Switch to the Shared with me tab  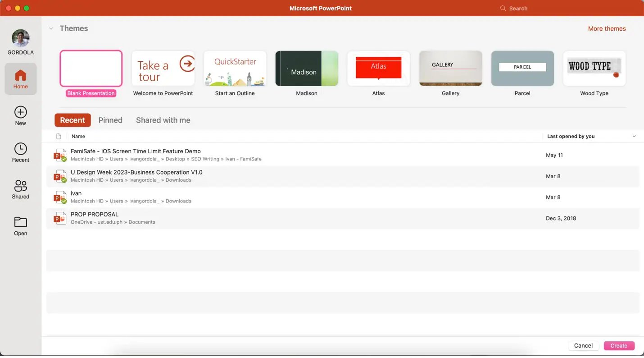(163, 120)
